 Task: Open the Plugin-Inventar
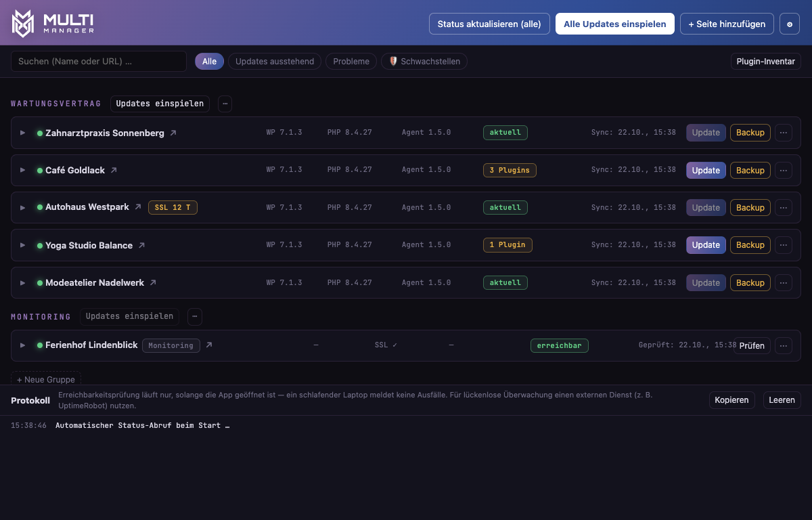pos(766,62)
